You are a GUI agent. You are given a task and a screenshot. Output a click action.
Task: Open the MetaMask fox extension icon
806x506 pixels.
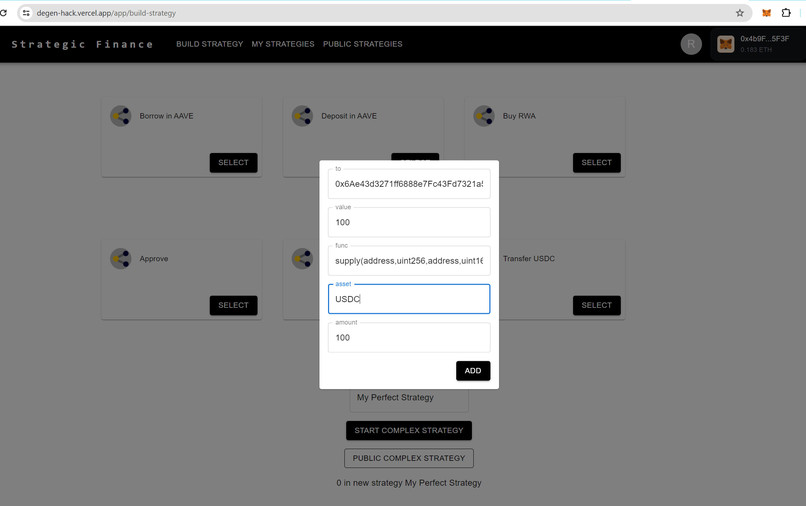click(x=766, y=13)
